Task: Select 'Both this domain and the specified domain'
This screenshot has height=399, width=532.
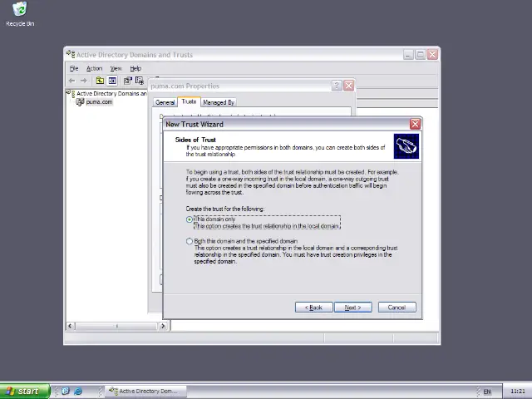Action: click(190, 241)
